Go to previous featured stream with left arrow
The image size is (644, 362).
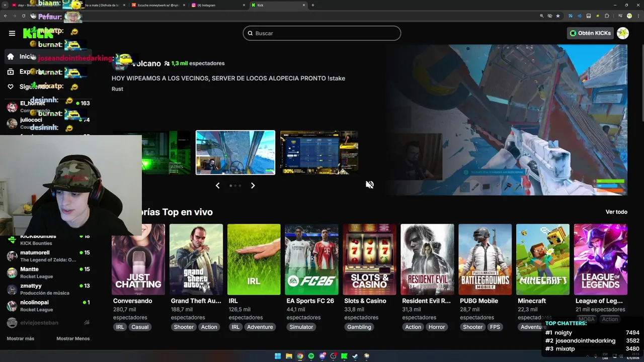(x=217, y=186)
